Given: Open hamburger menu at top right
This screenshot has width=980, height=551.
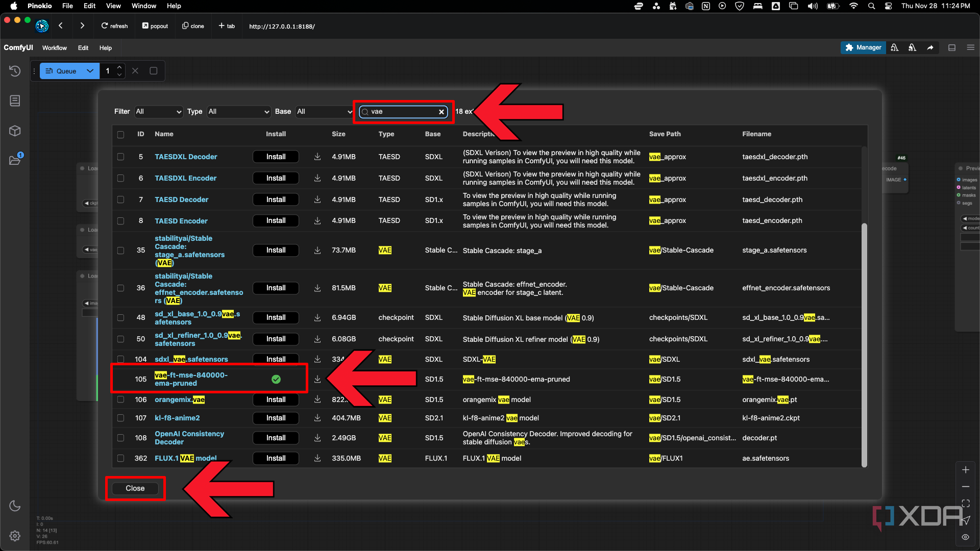Looking at the screenshot, I should [x=970, y=47].
